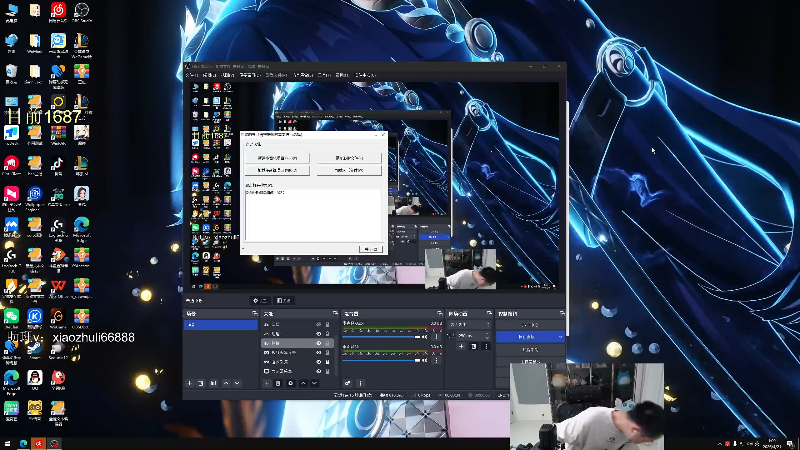Image resolution: width=800 pixels, height=450 pixels.
Task: Move the scene up in list
Action: [x=226, y=383]
